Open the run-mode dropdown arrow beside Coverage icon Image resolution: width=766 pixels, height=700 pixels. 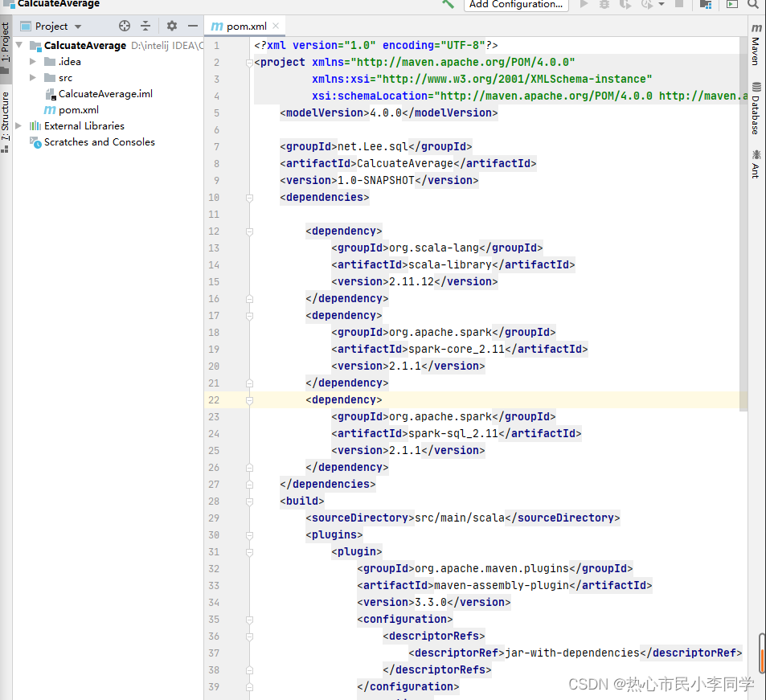click(662, 4)
